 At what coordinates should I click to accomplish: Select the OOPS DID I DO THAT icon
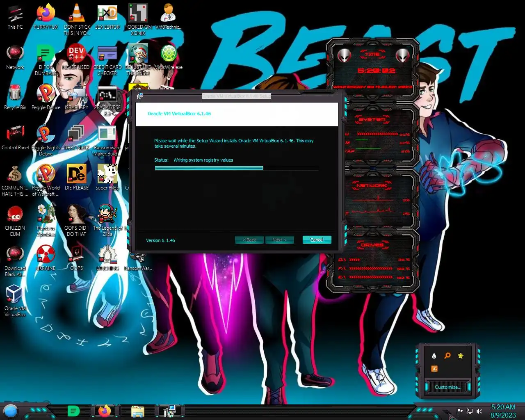click(x=76, y=221)
